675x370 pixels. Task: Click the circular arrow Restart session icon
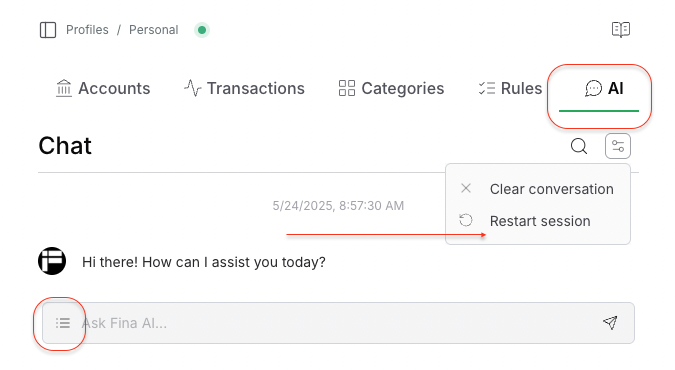(x=466, y=221)
